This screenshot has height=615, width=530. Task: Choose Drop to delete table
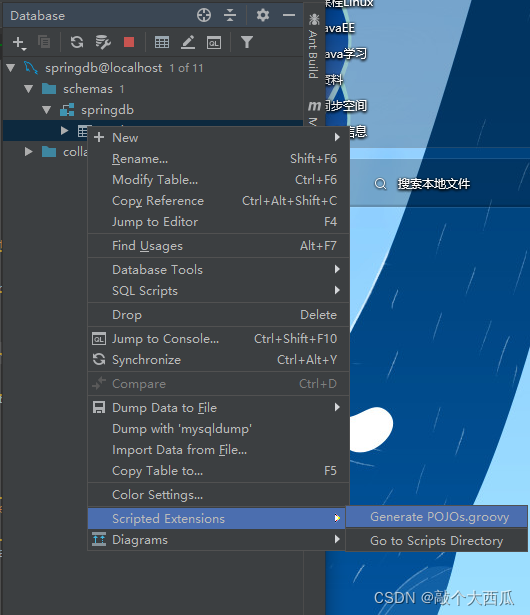pyautogui.click(x=218, y=315)
